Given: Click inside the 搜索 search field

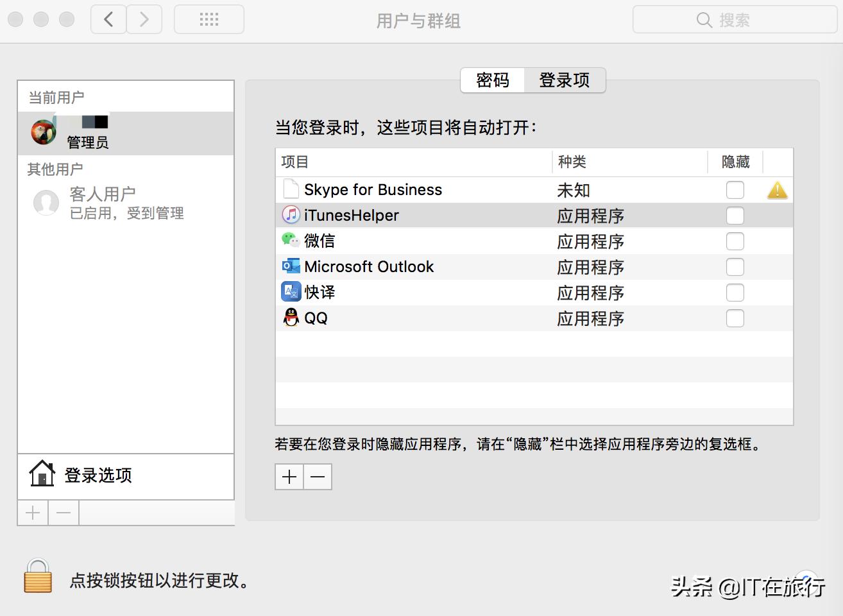Looking at the screenshot, I should click(x=735, y=19).
